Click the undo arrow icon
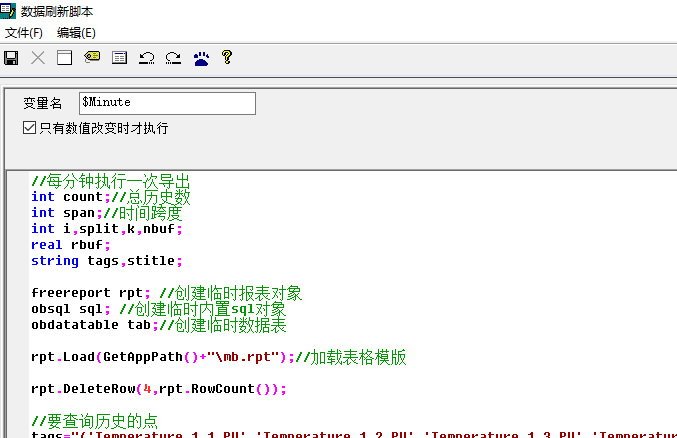The height and width of the screenshot is (438, 677). tap(147, 57)
